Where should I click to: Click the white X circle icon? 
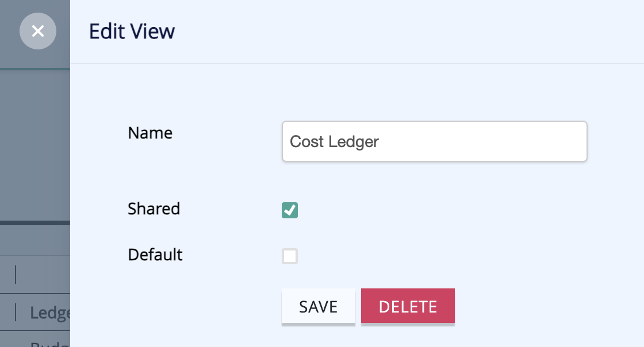[38, 31]
